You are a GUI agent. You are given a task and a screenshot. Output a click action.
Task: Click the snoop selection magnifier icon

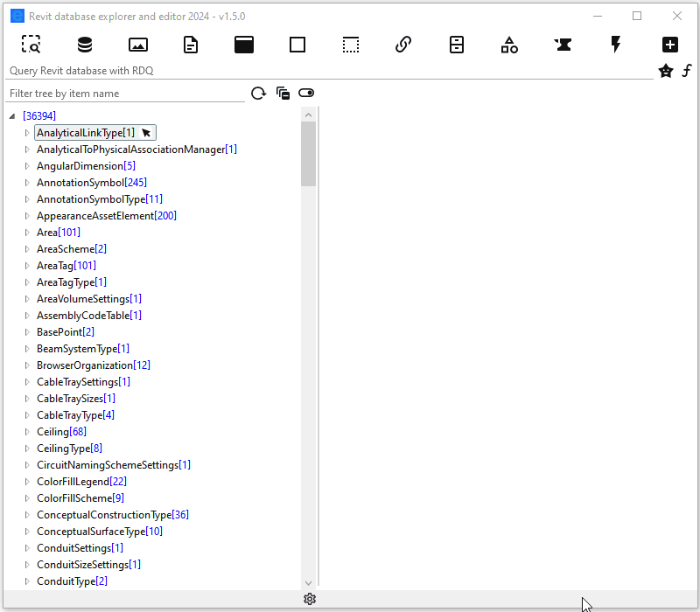click(31, 45)
